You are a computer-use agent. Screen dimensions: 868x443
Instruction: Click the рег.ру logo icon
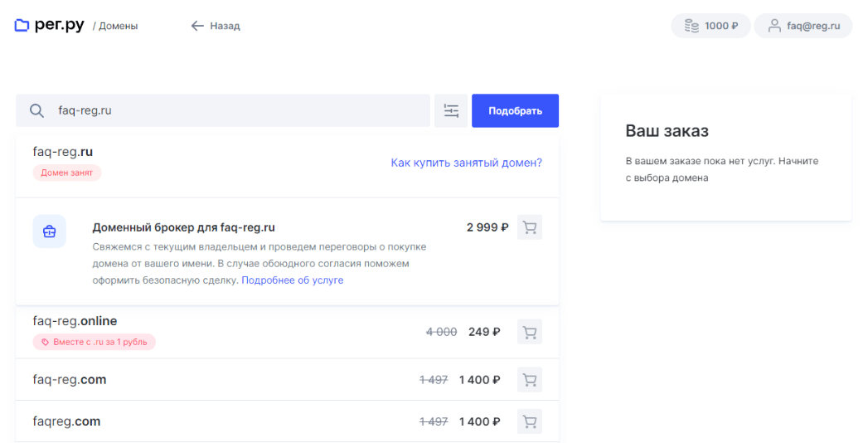click(22, 26)
